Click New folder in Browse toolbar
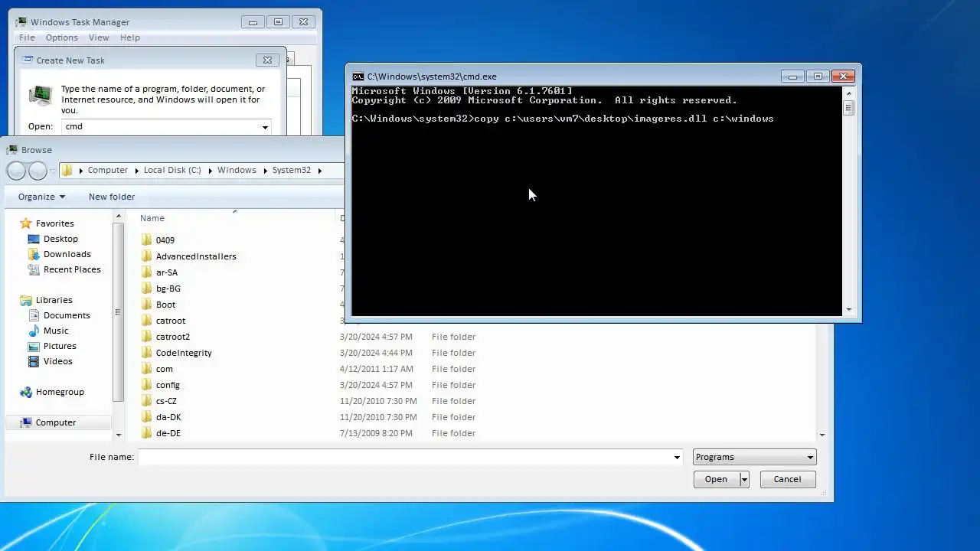The width and height of the screenshot is (980, 551). point(112,197)
